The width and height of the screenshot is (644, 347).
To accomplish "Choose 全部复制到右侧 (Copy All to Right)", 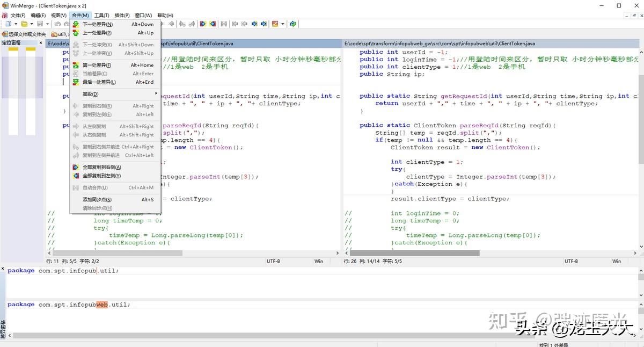I will click(101, 167).
